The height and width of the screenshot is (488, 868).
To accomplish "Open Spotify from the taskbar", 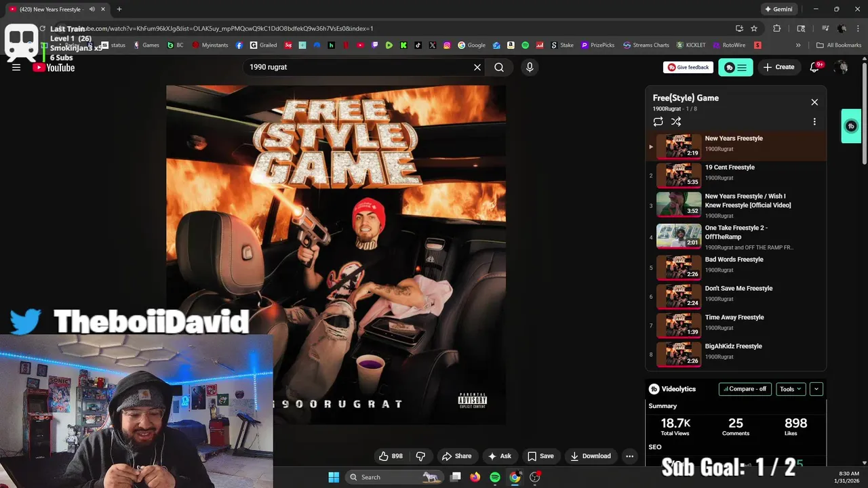I will [x=495, y=477].
